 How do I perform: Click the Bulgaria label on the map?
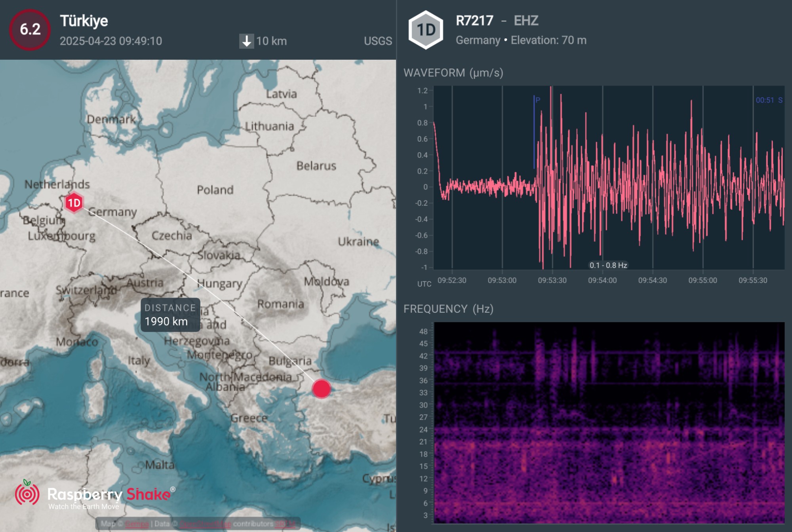click(290, 361)
